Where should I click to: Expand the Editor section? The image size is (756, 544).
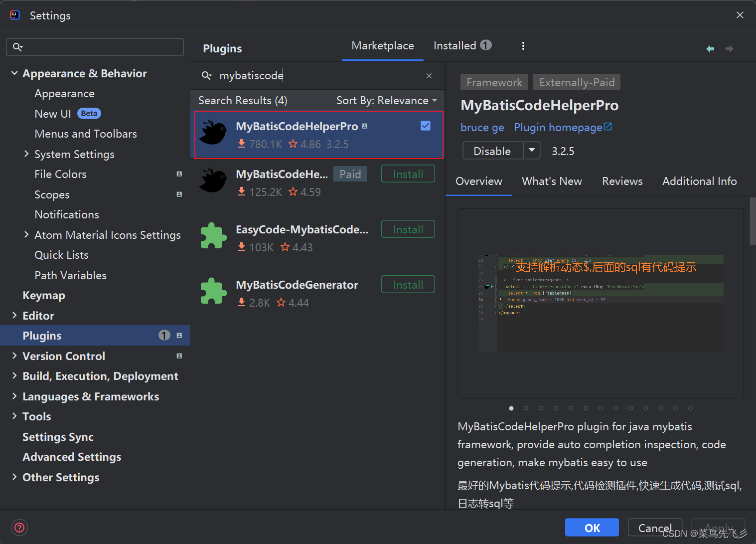(x=14, y=315)
